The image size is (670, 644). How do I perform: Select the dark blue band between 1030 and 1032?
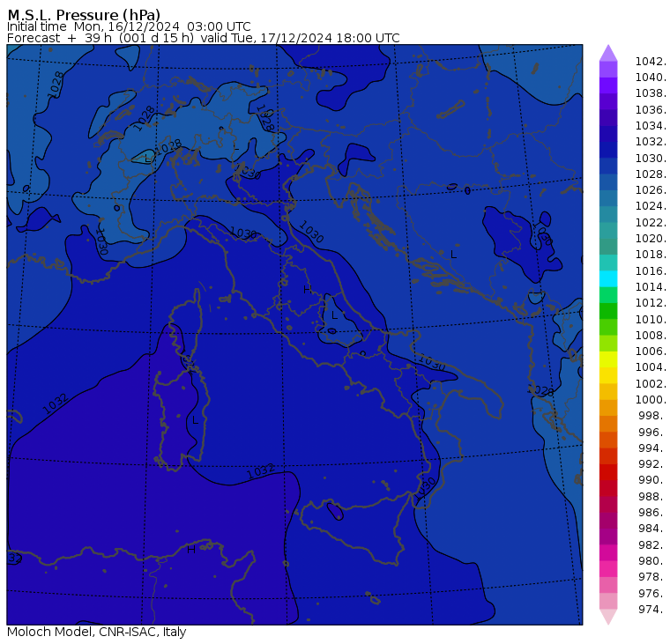click(608, 150)
